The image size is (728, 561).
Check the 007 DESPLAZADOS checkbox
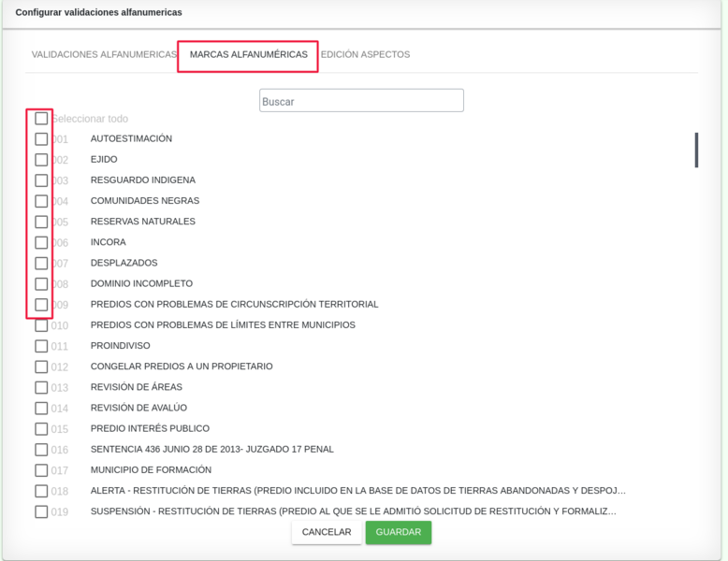coord(41,264)
